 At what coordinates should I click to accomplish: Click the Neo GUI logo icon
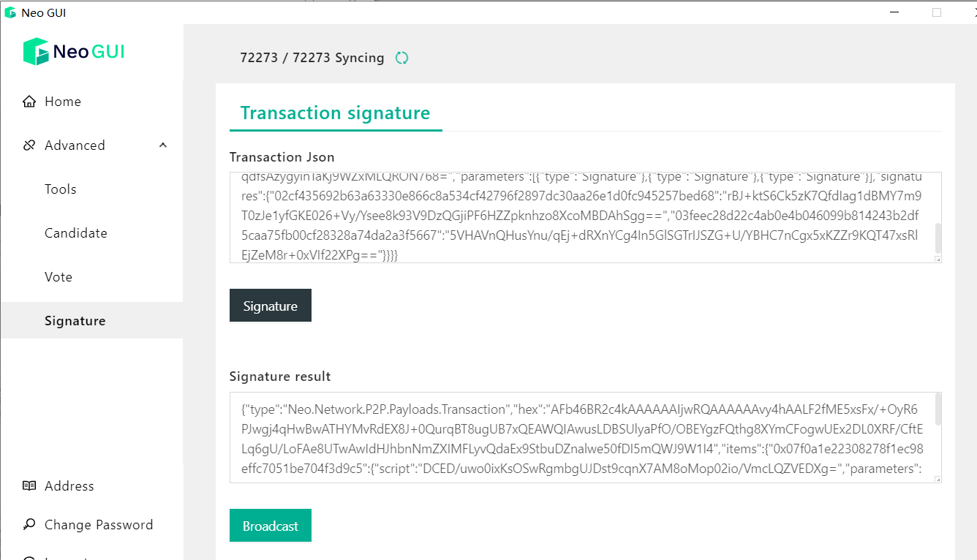[x=36, y=52]
